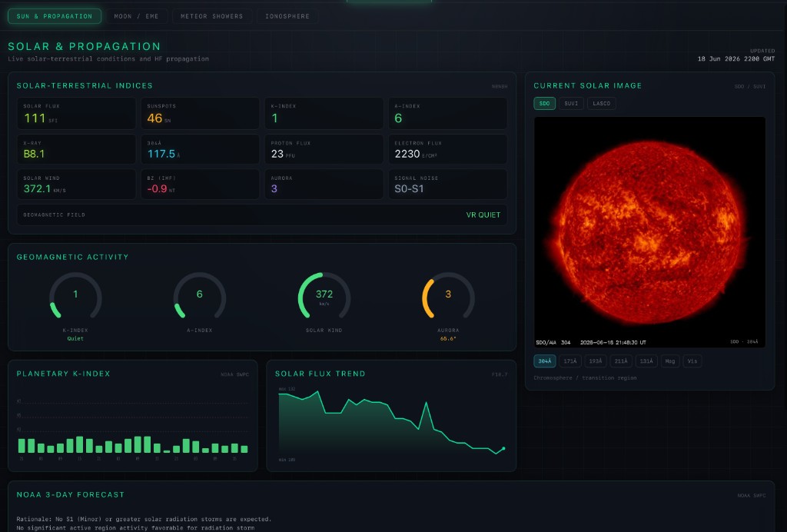Switch solar image source to SUVI
The height and width of the screenshot is (532, 787).
571,103
